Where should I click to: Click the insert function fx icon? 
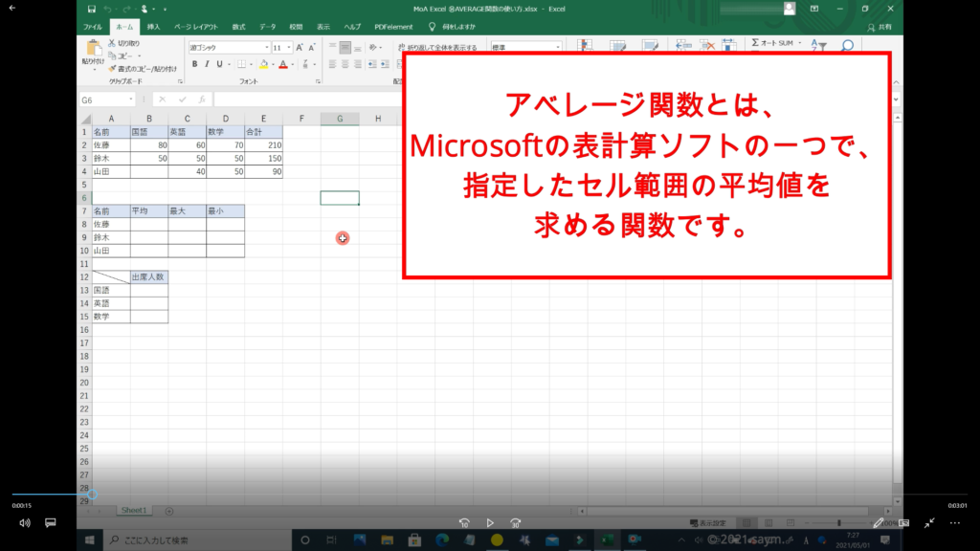coord(201,99)
